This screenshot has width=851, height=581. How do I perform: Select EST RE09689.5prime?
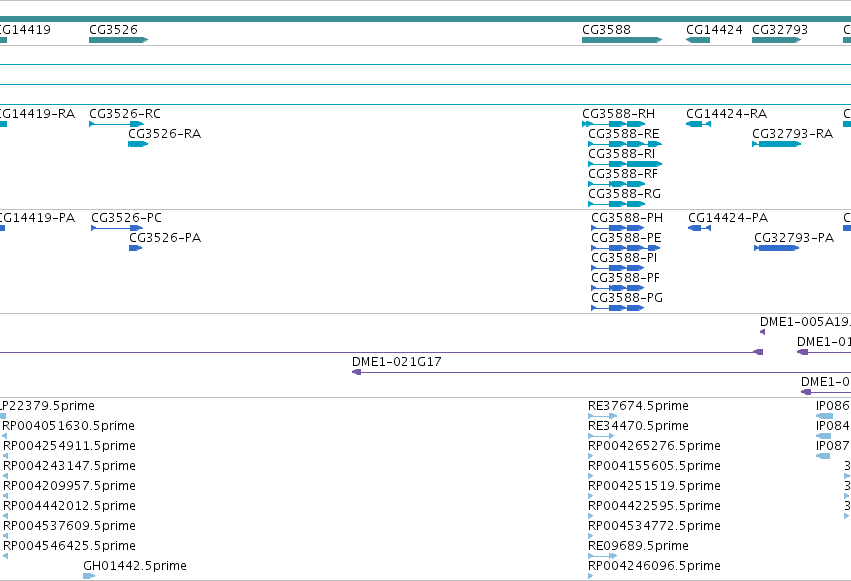[x=602, y=556]
